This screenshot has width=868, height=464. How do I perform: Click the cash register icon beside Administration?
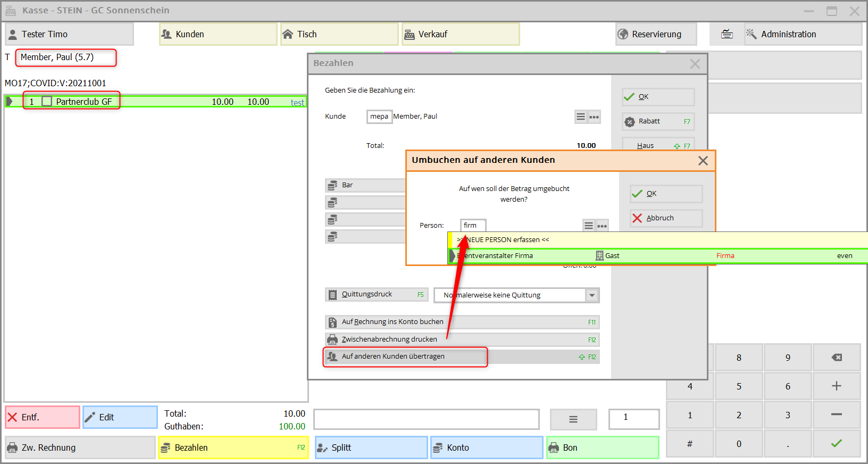pyautogui.click(x=727, y=34)
